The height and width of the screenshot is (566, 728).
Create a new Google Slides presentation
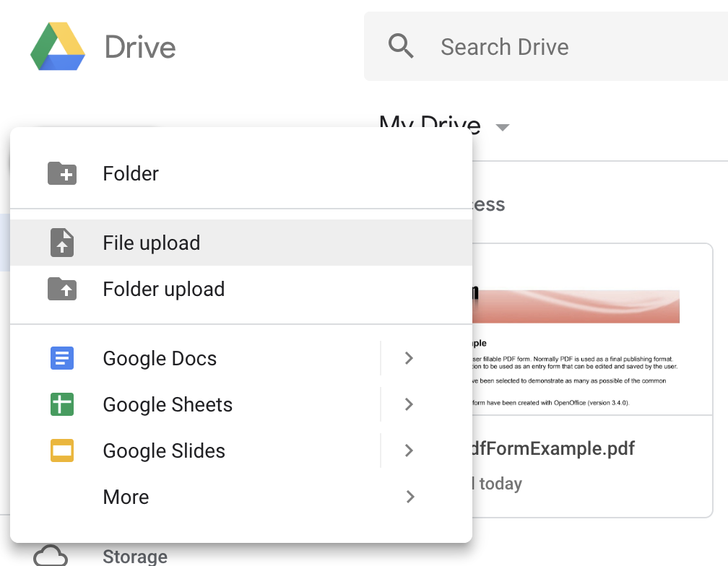point(195,450)
